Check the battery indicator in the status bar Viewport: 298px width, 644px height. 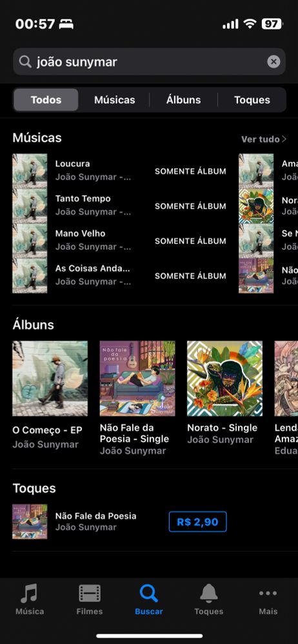[x=272, y=24]
